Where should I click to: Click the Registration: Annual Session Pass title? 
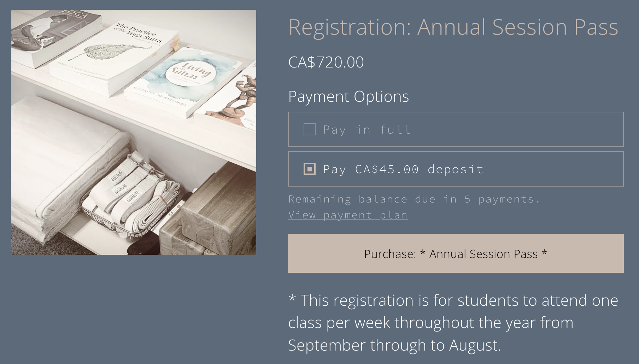(453, 27)
